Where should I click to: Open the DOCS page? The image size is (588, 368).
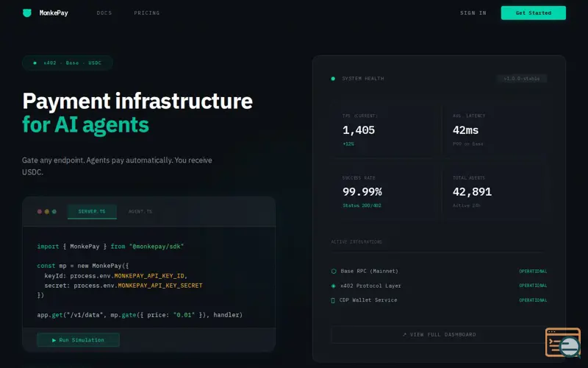pos(104,13)
